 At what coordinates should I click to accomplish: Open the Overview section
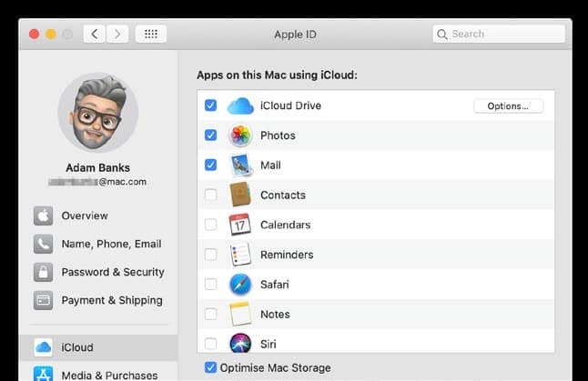[85, 216]
